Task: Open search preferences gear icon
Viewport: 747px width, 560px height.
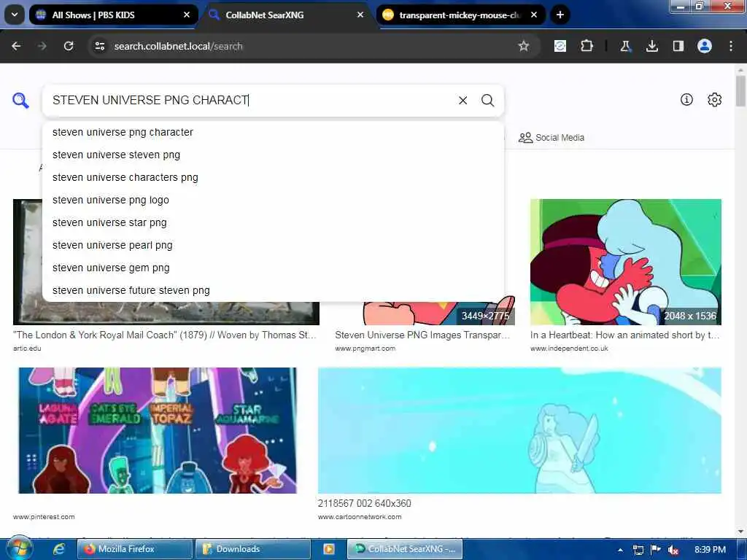Action: (x=714, y=99)
